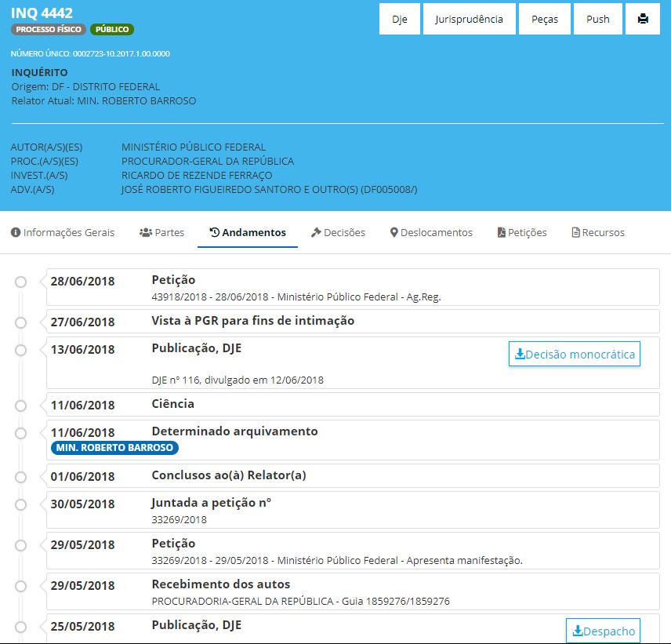Switch to Informações Gerais tab
671x644 pixels.
(63, 232)
